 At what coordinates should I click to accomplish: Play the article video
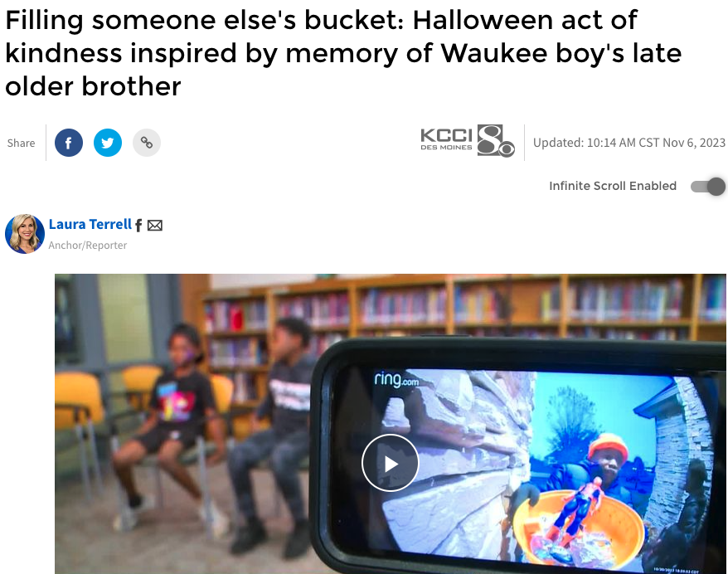pyautogui.click(x=390, y=463)
